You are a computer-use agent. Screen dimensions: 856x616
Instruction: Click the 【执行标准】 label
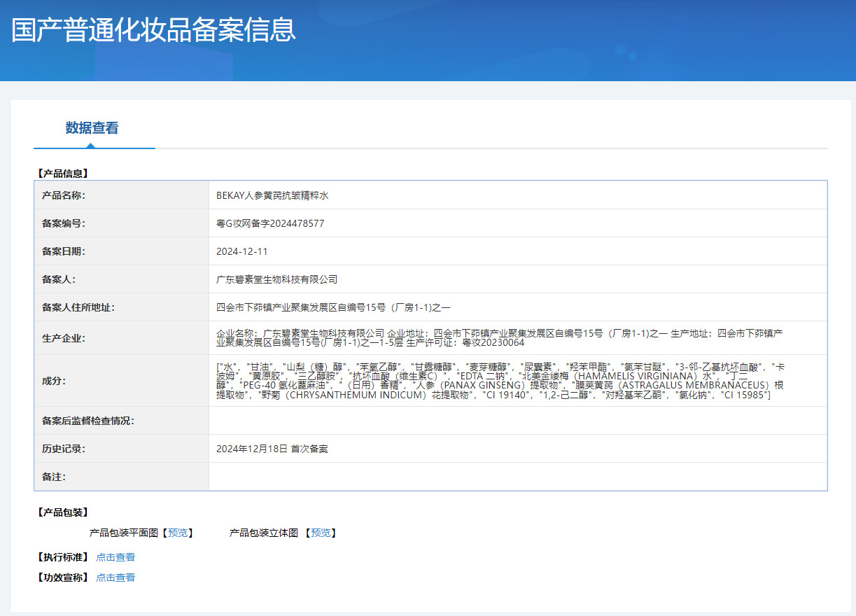[x=62, y=557]
